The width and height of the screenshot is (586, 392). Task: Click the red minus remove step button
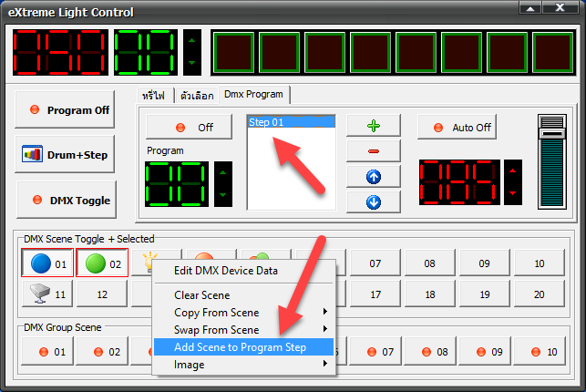point(374,151)
